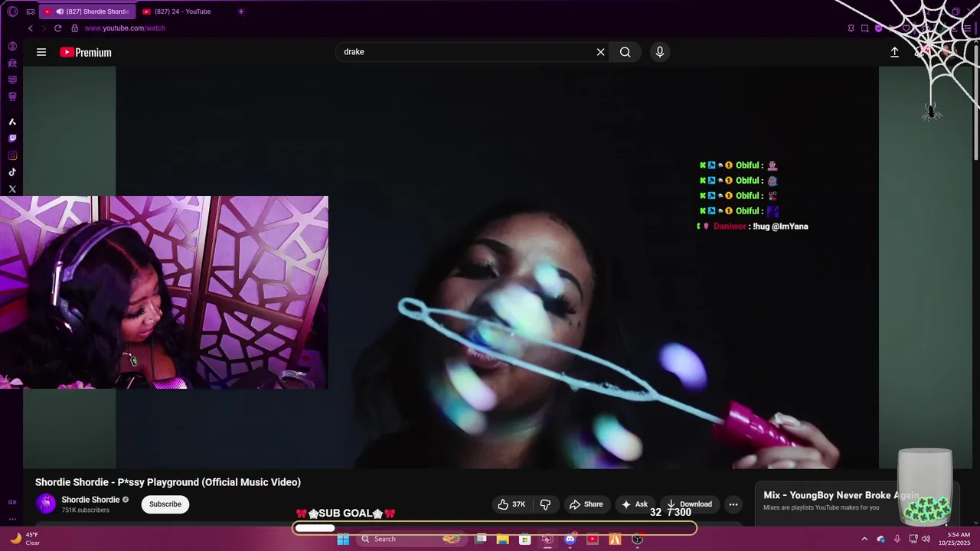Open Aria AI in the sidebar
This screenshot has height=551, width=980.
click(x=12, y=122)
